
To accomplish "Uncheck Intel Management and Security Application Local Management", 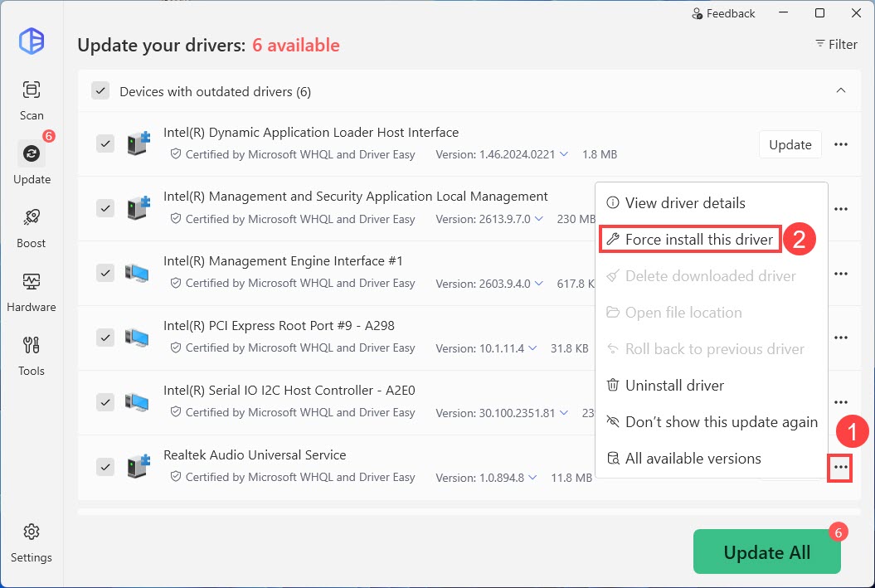I will (x=105, y=209).
